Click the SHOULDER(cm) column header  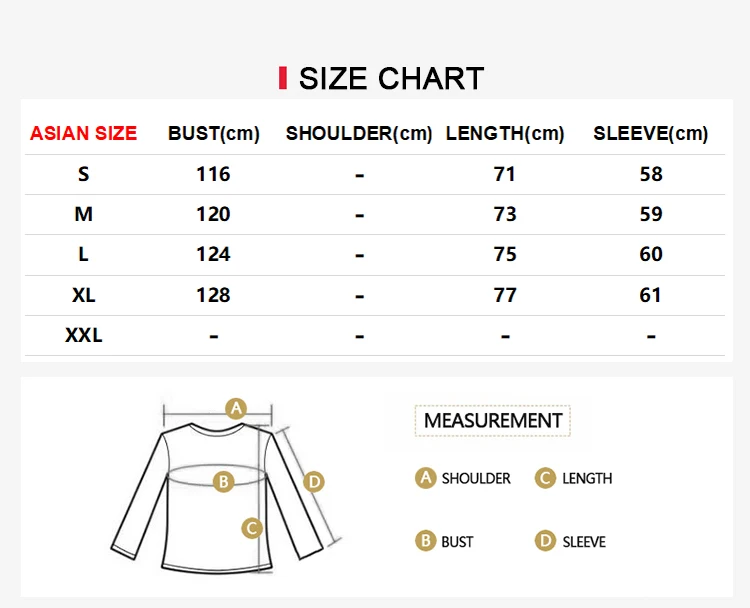pos(359,133)
